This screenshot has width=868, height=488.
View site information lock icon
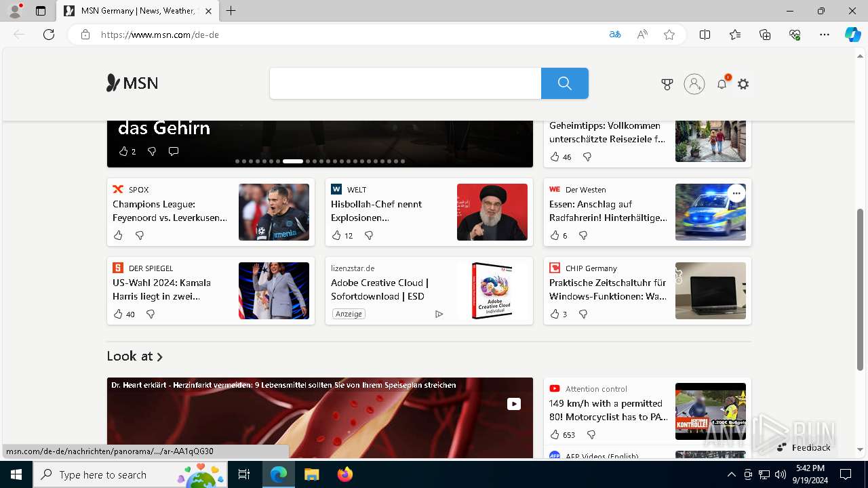tap(85, 35)
